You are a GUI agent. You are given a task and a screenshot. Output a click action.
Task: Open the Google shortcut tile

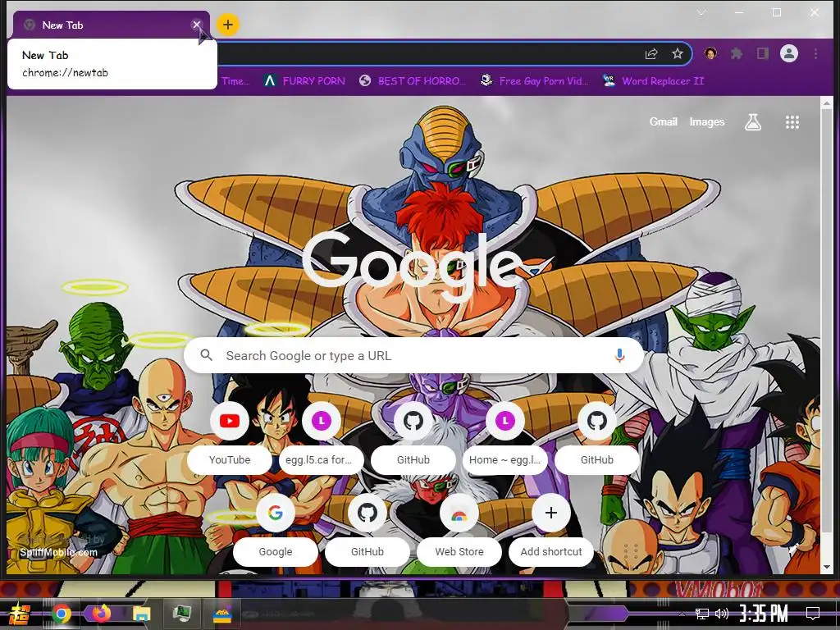coord(276,530)
